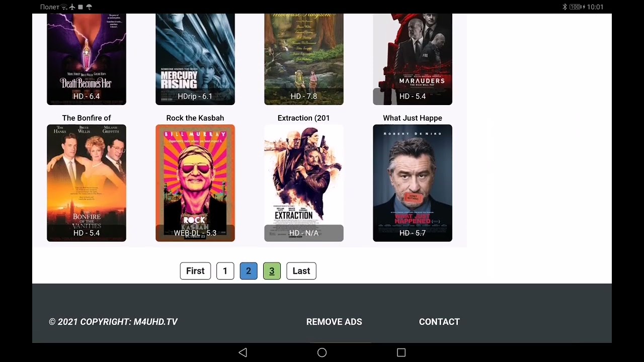Viewport: 644px width, 362px height.
Task: Click 'Extraction (201' title text
Action: coord(304,118)
